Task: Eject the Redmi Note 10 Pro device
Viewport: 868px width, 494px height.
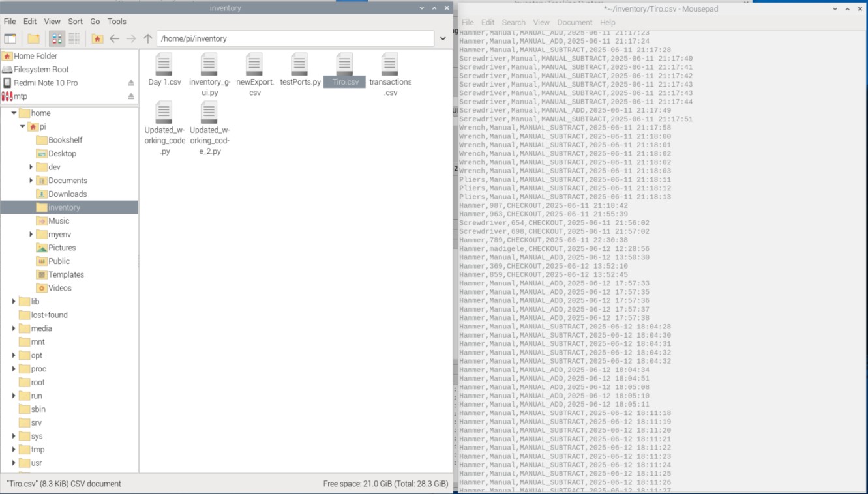Action: coord(131,83)
